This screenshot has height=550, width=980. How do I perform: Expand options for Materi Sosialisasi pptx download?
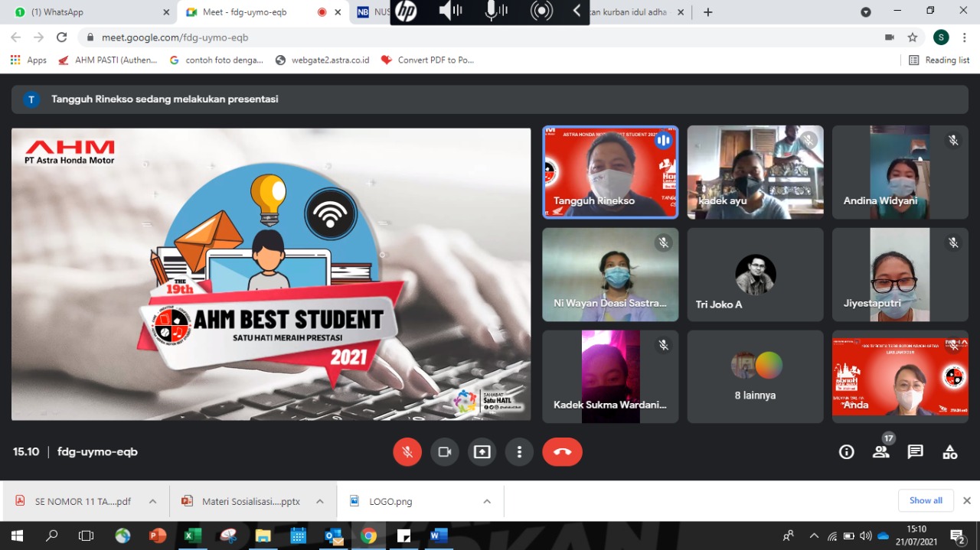(320, 501)
